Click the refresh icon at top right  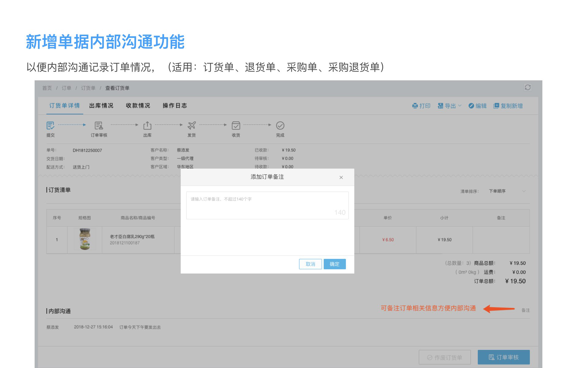527,87
